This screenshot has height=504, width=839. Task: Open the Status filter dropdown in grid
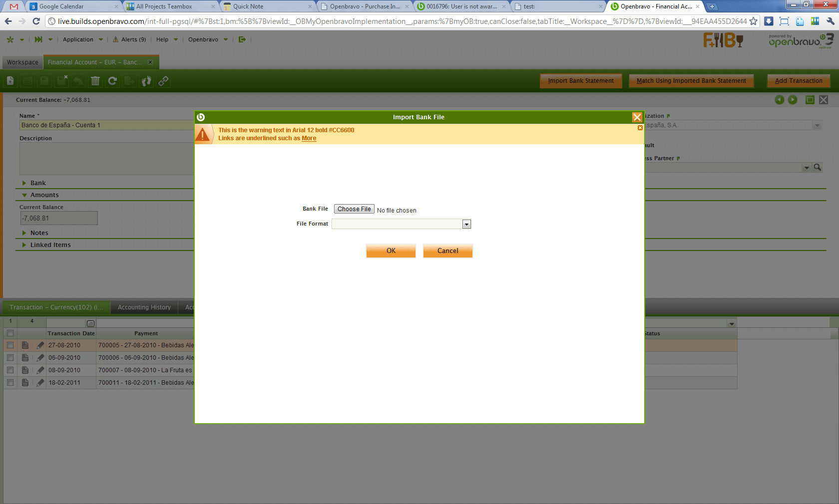[732, 324]
